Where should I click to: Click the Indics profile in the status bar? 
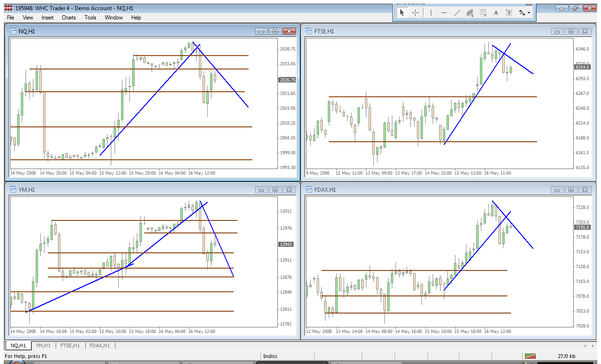click(270, 356)
